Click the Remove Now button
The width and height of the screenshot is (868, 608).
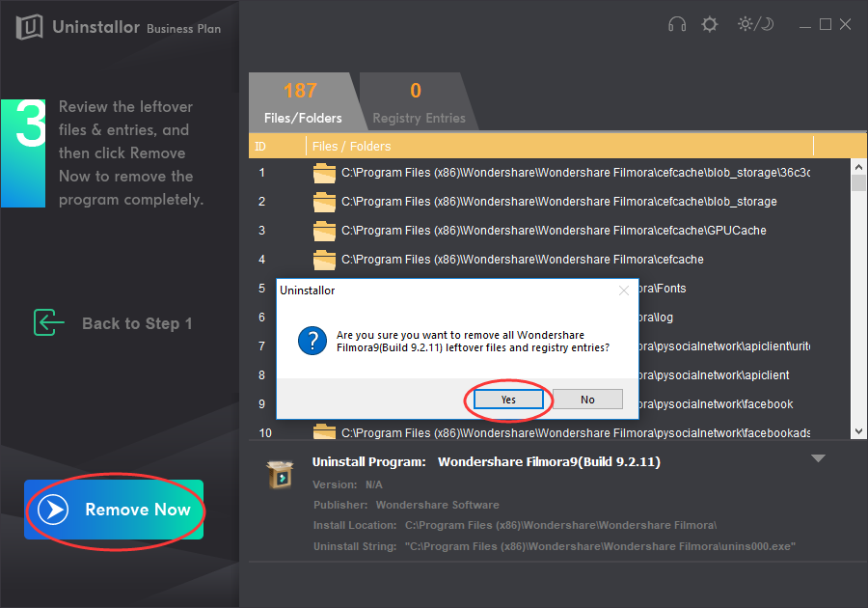(114, 510)
